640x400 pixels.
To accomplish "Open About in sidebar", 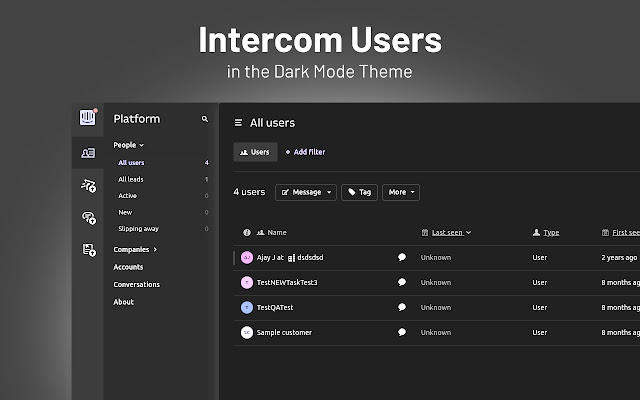I will [123, 302].
